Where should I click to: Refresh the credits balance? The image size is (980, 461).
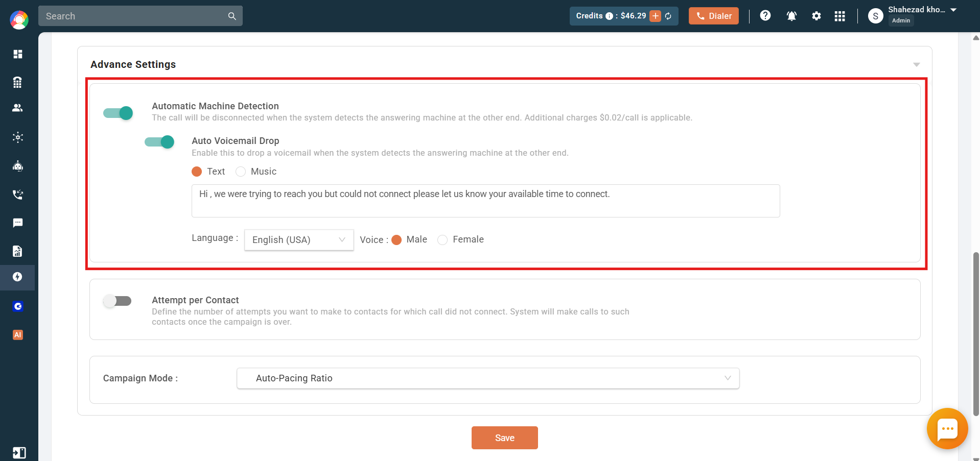tap(668, 16)
